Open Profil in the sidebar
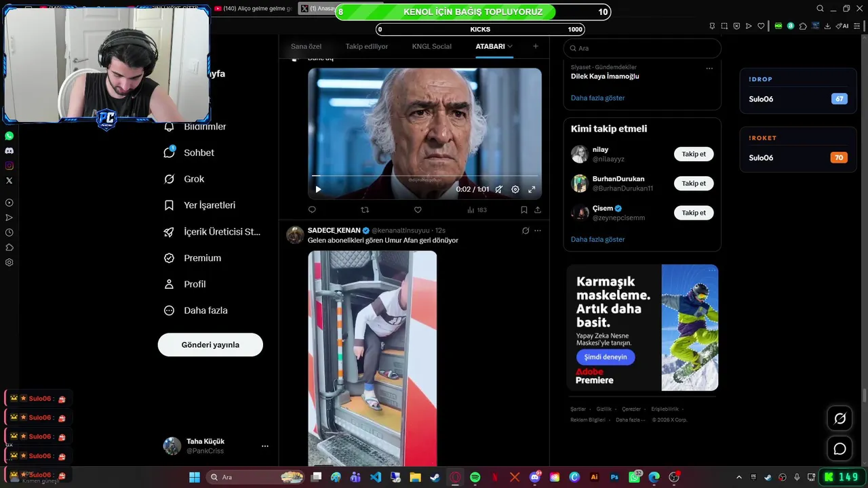Screen dimensions: 868x488 (x=185, y=284)
